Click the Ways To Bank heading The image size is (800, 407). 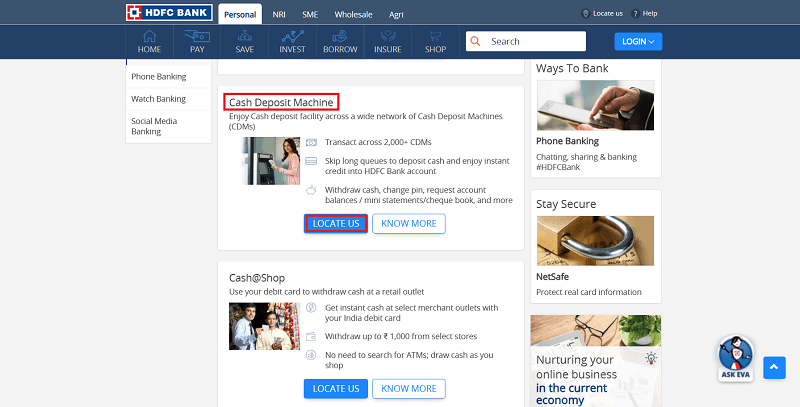point(572,68)
